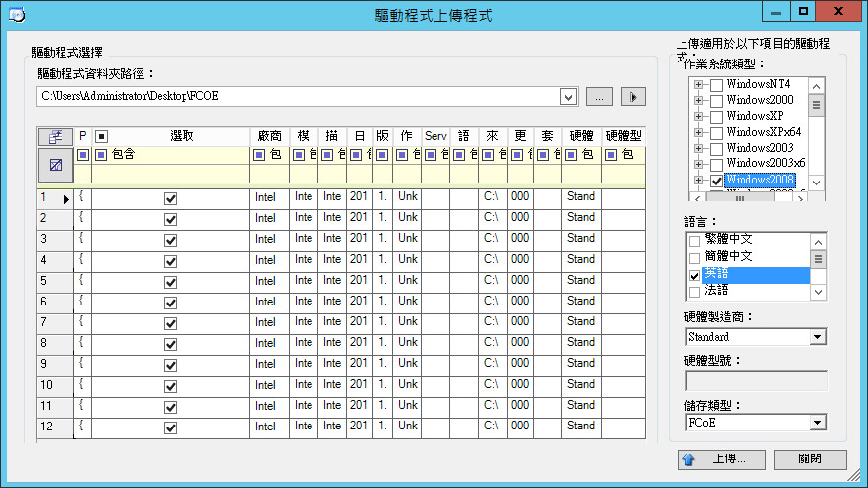
Task: Sort by the 廠商 column header
Action: (268, 135)
